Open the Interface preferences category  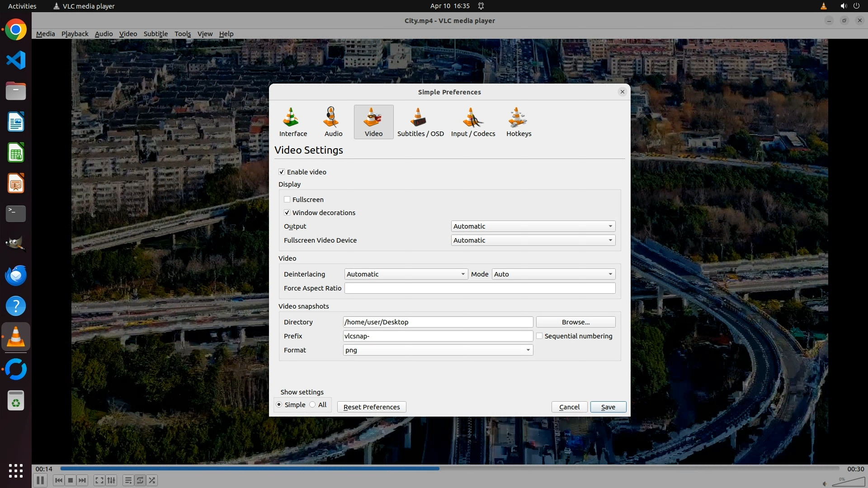click(293, 122)
